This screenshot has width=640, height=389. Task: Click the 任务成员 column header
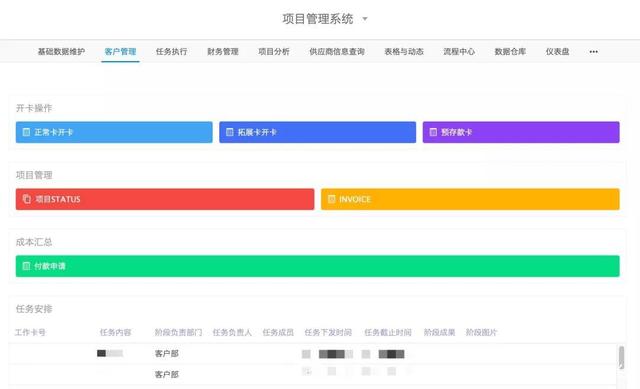click(278, 332)
